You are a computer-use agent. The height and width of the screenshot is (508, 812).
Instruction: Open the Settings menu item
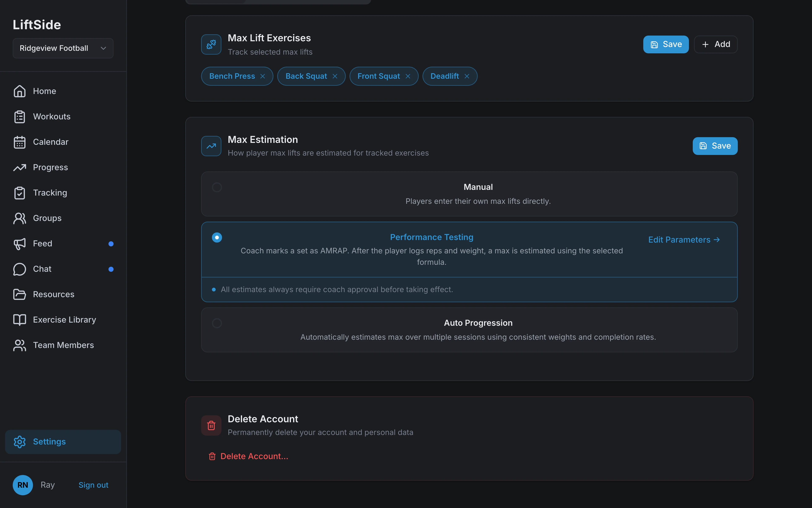pyautogui.click(x=63, y=442)
